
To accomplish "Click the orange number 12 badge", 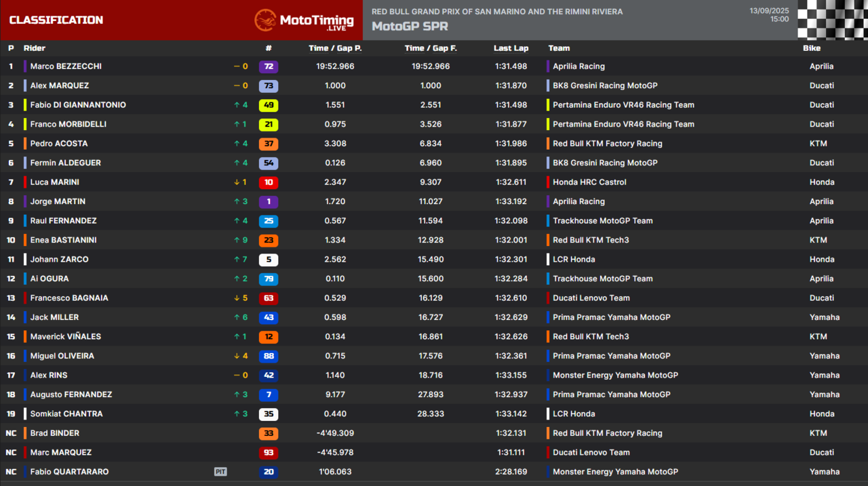I will pos(269,337).
